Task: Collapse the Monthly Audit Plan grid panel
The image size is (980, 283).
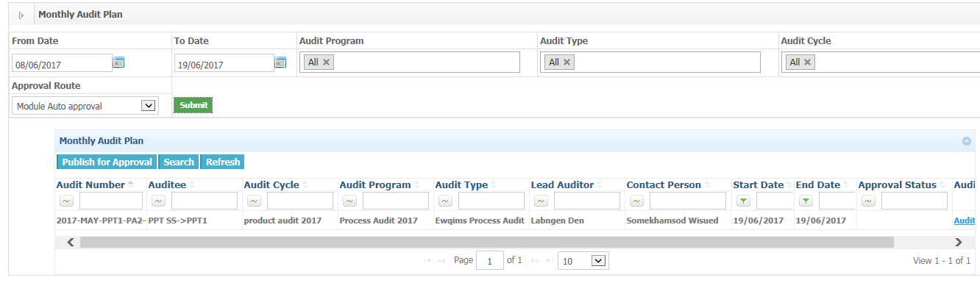Action: 967,141
